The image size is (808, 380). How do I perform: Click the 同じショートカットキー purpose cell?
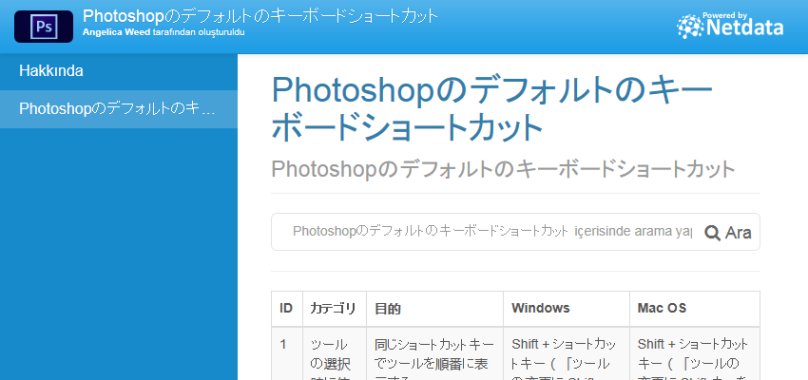435,354
